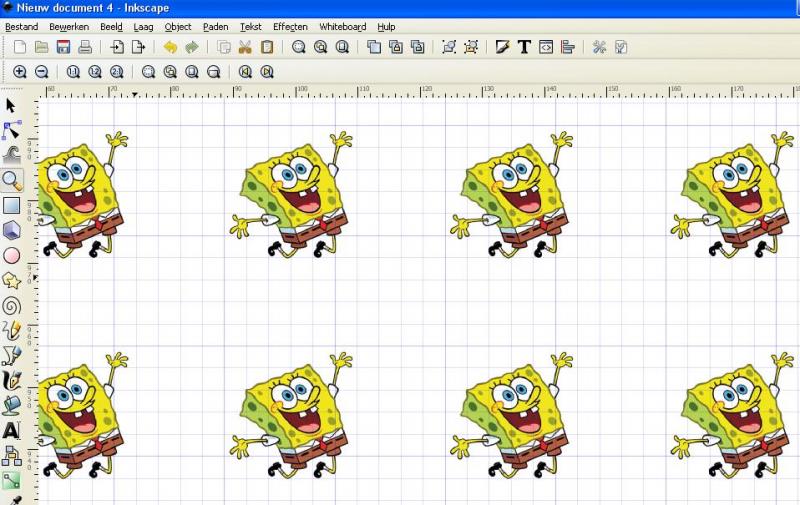800x505 pixels.
Task: Select the Selector arrow tool
Action: click(11, 106)
